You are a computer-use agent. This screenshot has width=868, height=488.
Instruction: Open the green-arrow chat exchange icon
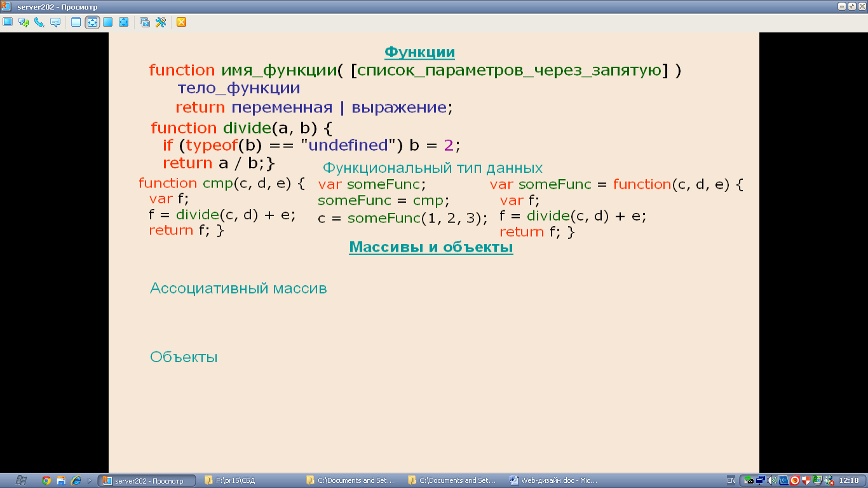click(24, 22)
